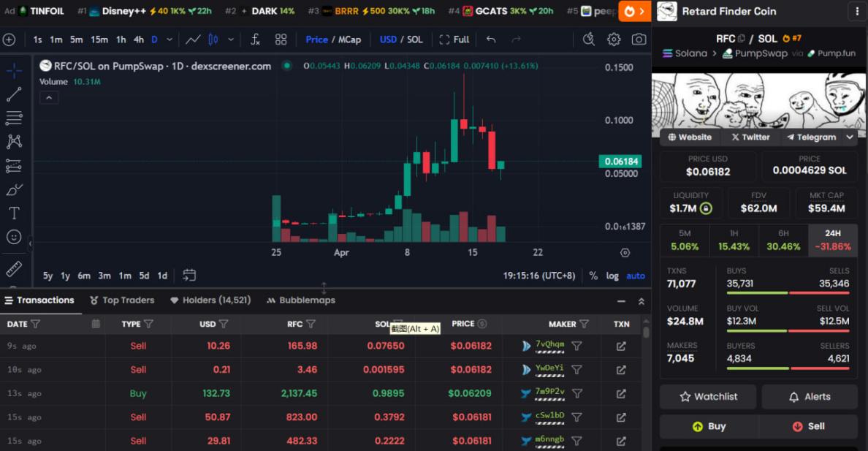Viewport: 868px width, 451px height.
Task: Select the XABCD pattern drawing tool
Action: tap(15, 141)
